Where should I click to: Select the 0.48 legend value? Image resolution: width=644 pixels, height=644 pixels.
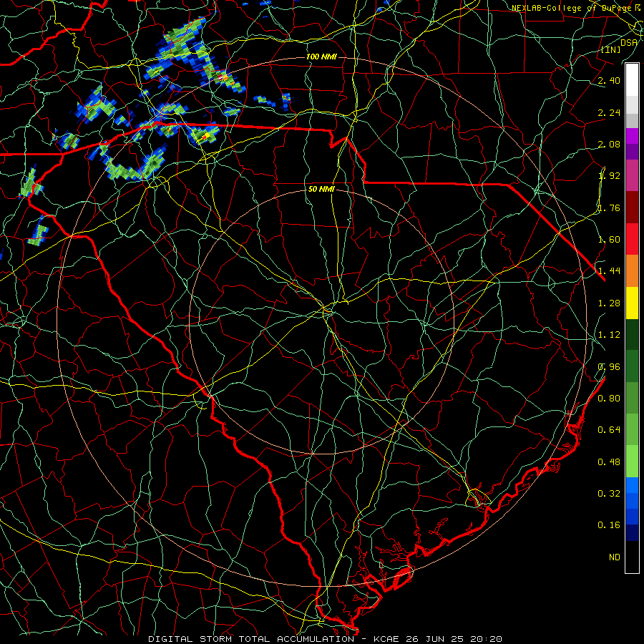[609, 462]
